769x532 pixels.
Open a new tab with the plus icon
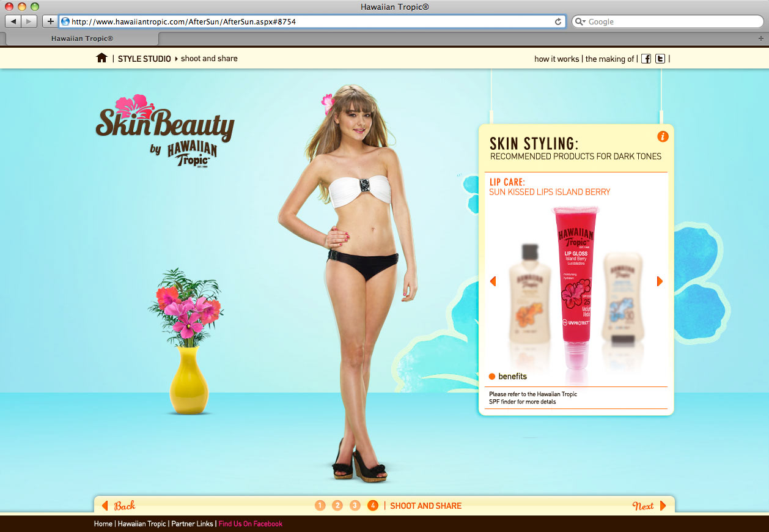[x=761, y=38]
